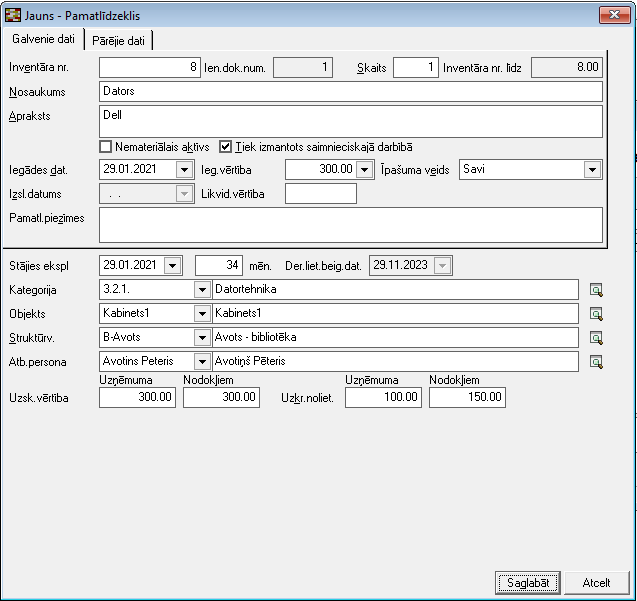Open the Atb.persona lookup search icon

point(596,362)
